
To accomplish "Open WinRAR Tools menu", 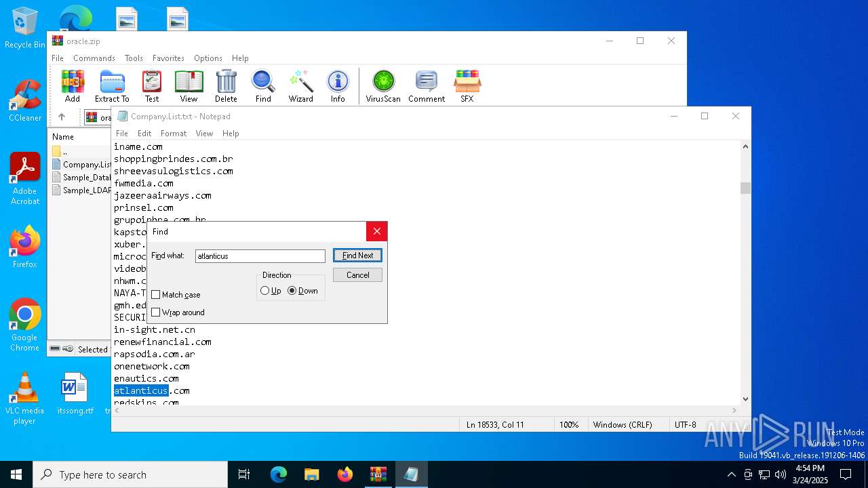I will 134,58.
